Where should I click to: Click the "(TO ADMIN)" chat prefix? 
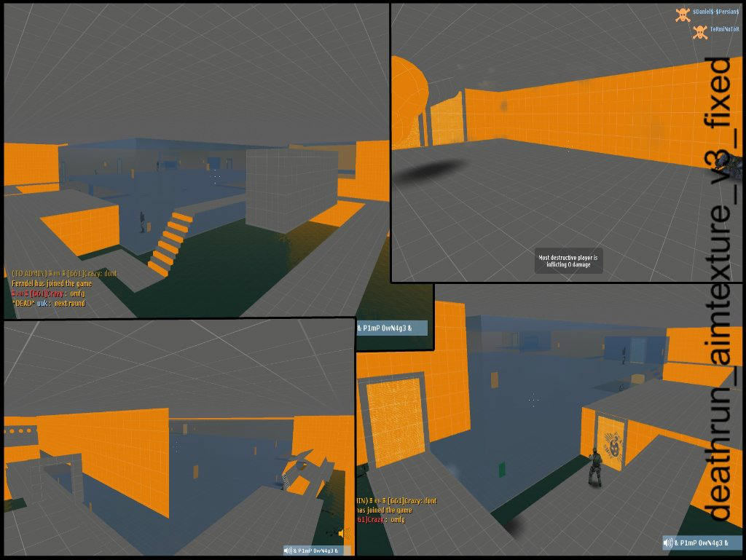tap(29, 273)
